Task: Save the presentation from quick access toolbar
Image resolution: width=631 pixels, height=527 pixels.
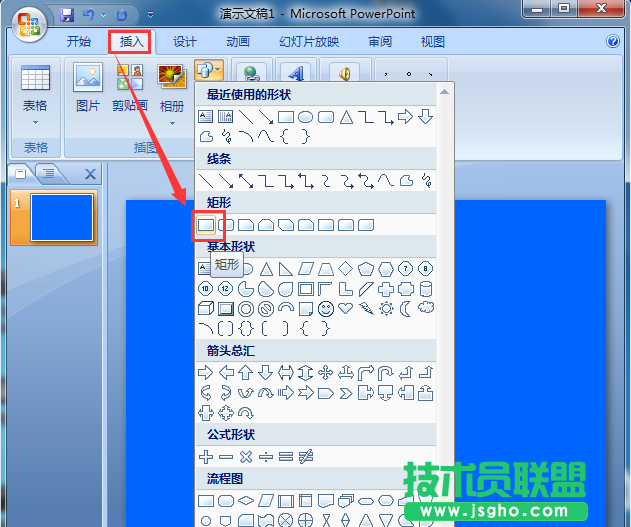Action: coord(67,15)
